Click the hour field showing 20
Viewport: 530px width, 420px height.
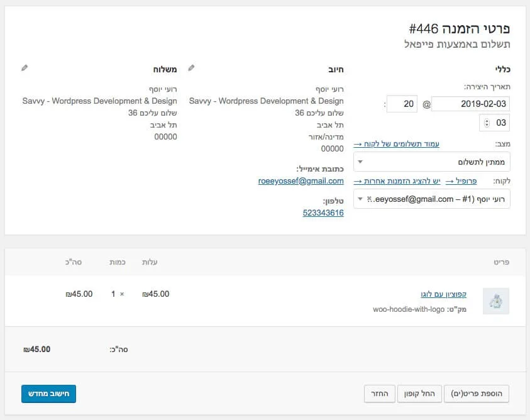point(402,104)
